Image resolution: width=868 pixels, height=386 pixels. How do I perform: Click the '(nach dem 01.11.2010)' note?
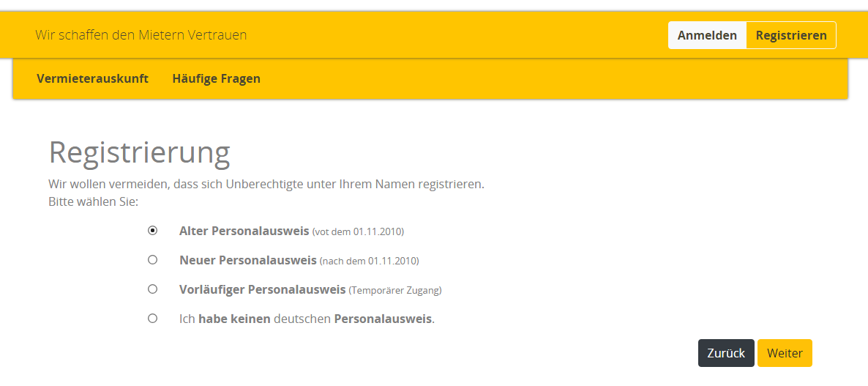[370, 261]
